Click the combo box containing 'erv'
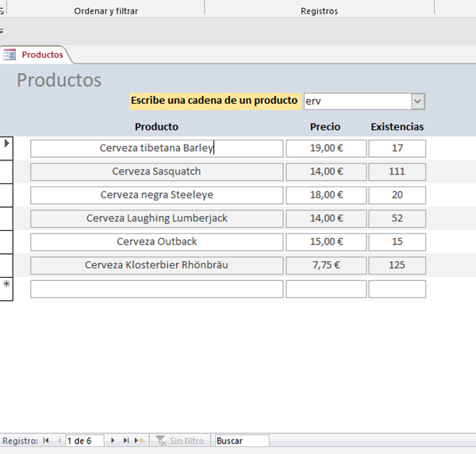Image resolution: width=476 pixels, height=454 pixels. [x=356, y=102]
